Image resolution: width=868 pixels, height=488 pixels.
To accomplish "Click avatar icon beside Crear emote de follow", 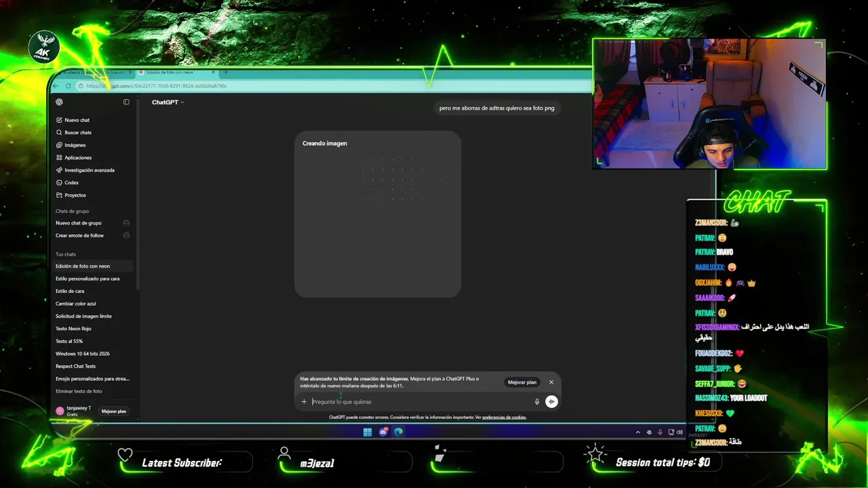I will tap(126, 236).
